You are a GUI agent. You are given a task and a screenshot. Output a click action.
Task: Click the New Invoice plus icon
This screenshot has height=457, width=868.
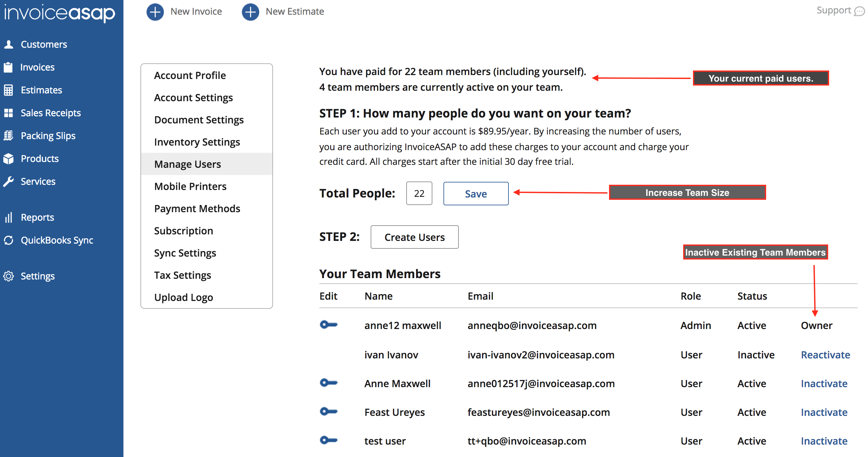(x=155, y=12)
